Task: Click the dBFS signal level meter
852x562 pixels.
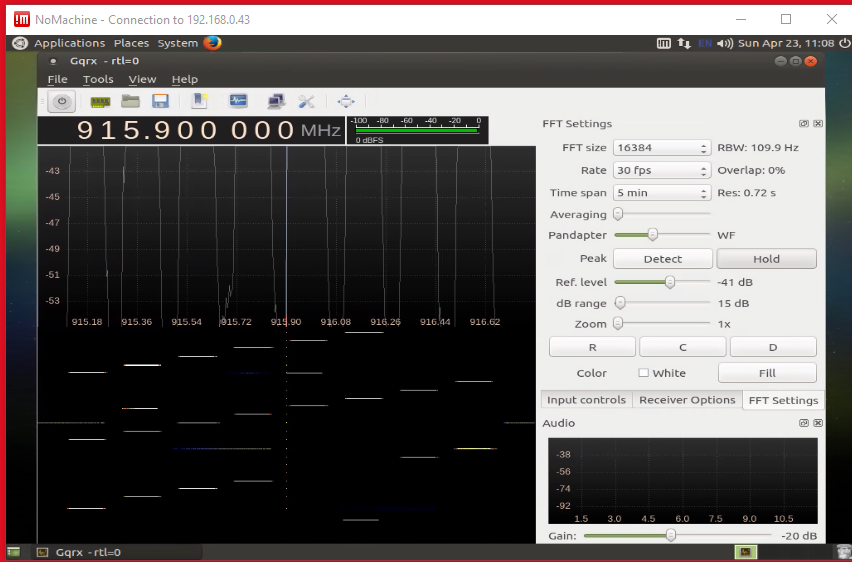Action: pyautogui.click(x=417, y=130)
